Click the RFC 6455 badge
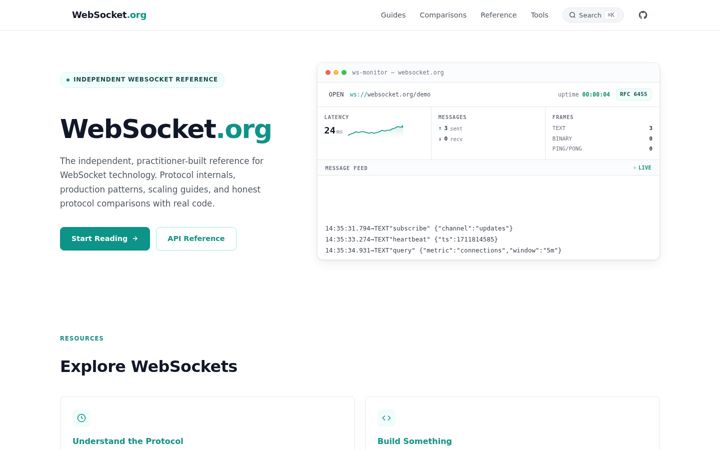Screen dimensions: 720x450 (x=633, y=94)
